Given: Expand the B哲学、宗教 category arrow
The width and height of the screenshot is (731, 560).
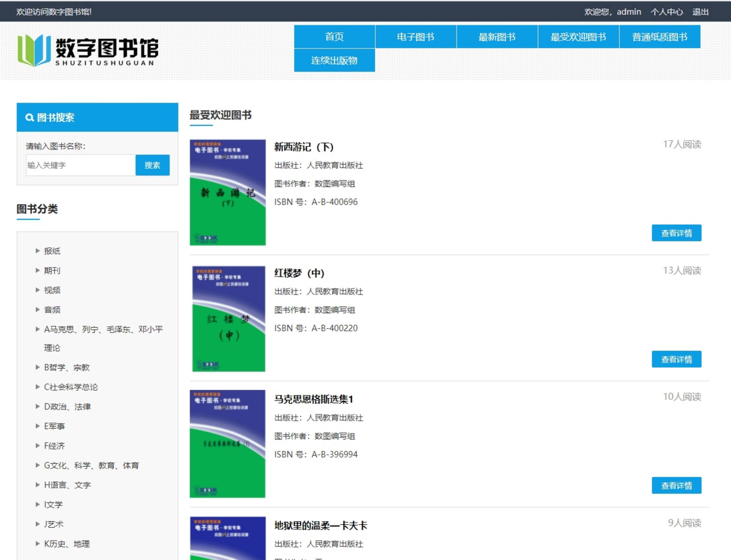Looking at the screenshot, I should [x=38, y=367].
